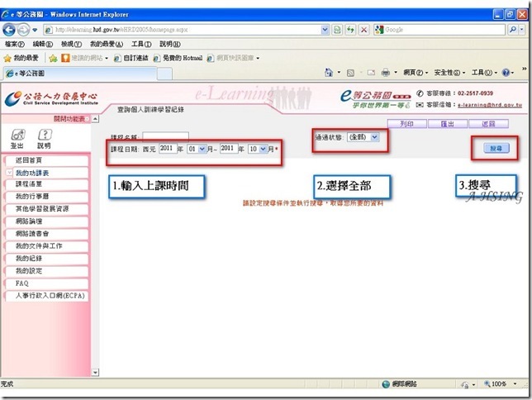Image resolution: width=532 pixels, height=400 pixels.
Task: Open the 網頁(P) command bar menu
Action: (416, 73)
